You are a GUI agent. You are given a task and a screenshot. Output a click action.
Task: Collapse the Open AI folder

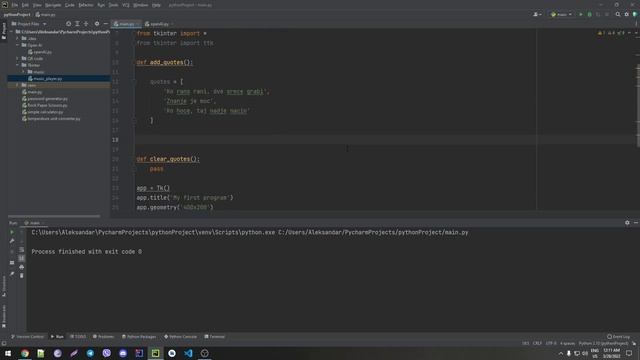click(18, 45)
